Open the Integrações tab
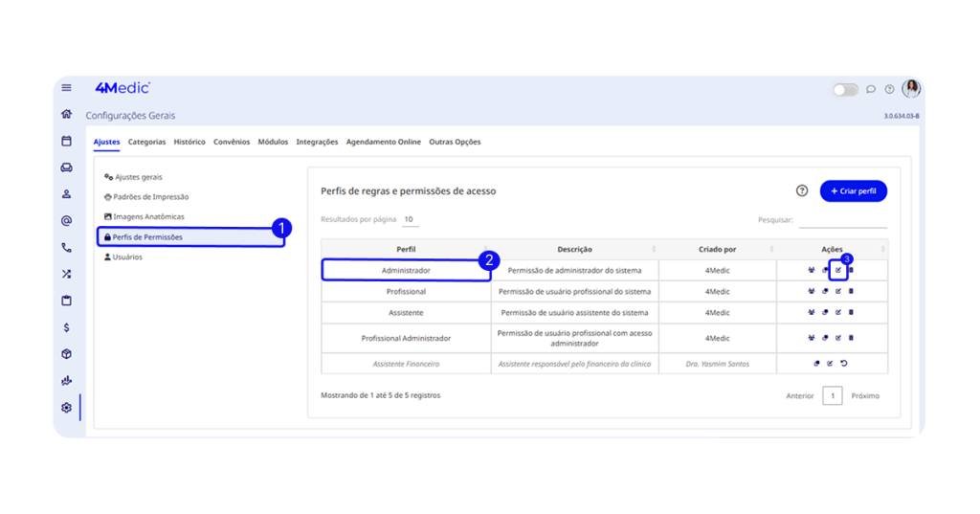The width and height of the screenshot is (980, 514). tap(317, 142)
